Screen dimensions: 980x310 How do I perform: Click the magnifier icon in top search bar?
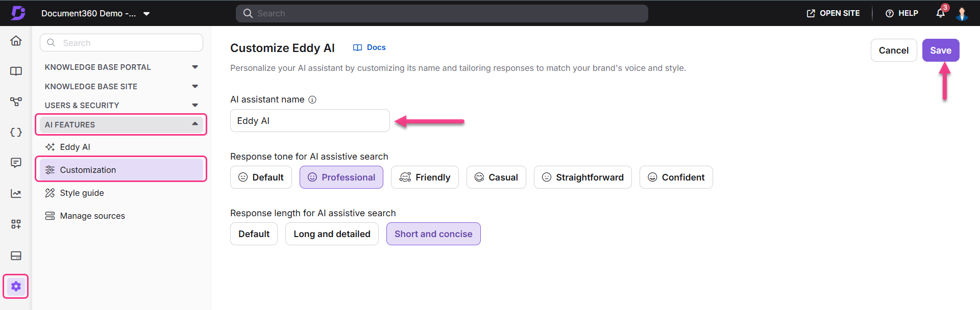coord(248,13)
